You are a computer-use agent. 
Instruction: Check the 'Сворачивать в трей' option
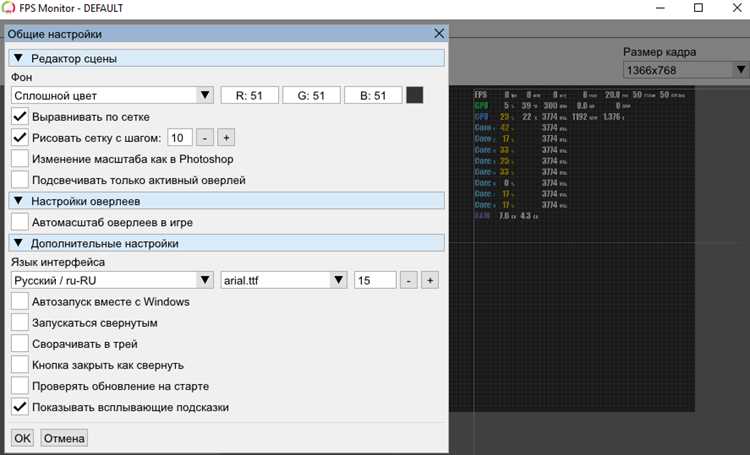20,344
